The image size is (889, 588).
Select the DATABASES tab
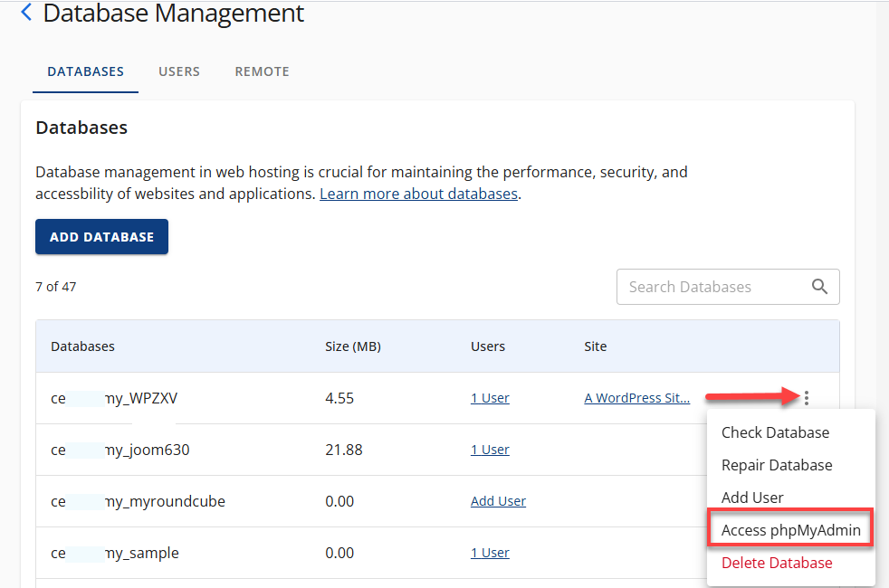(x=85, y=71)
